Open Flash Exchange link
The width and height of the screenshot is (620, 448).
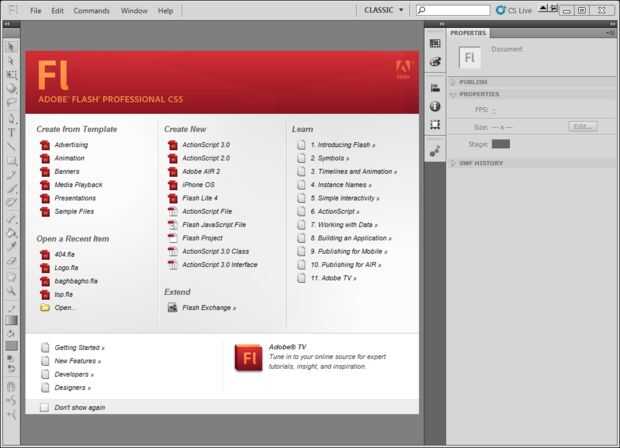pyautogui.click(x=209, y=308)
